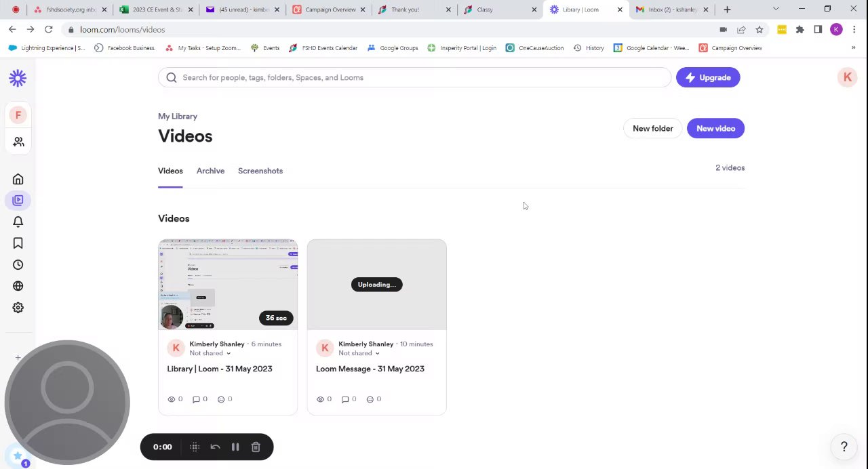Screen dimensions: 868x469
Task: Go to Home via sidebar house icon
Action: 18,179
